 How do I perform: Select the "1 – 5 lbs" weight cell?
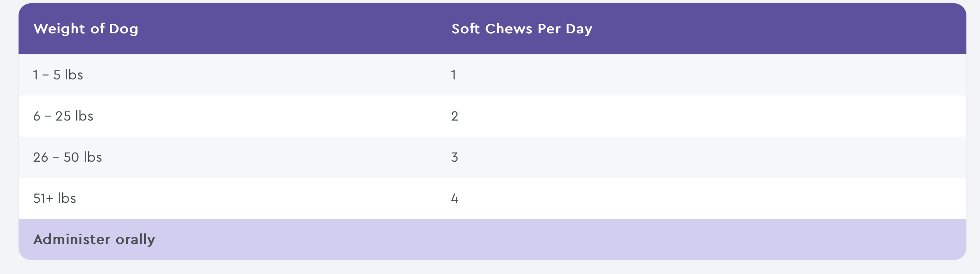(x=58, y=75)
